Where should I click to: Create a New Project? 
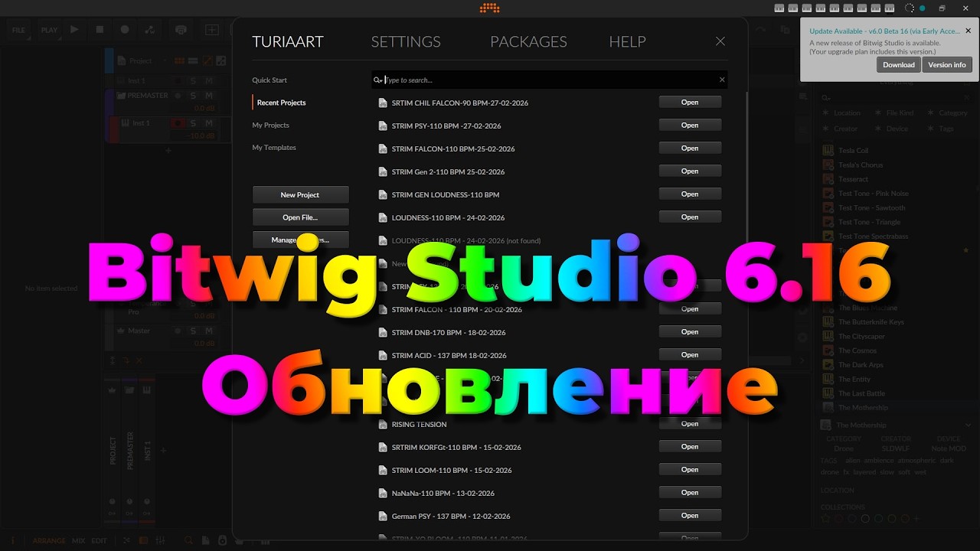pyautogui.click(x=300, y=194)
